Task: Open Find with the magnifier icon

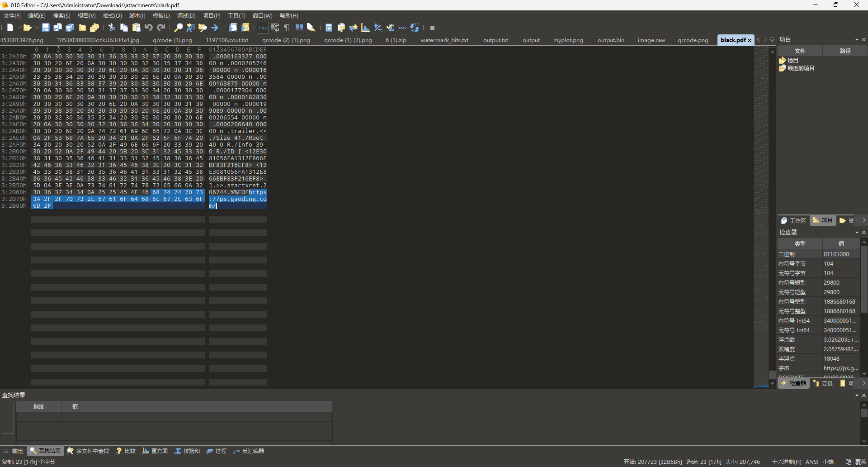Action: (179, 28)
